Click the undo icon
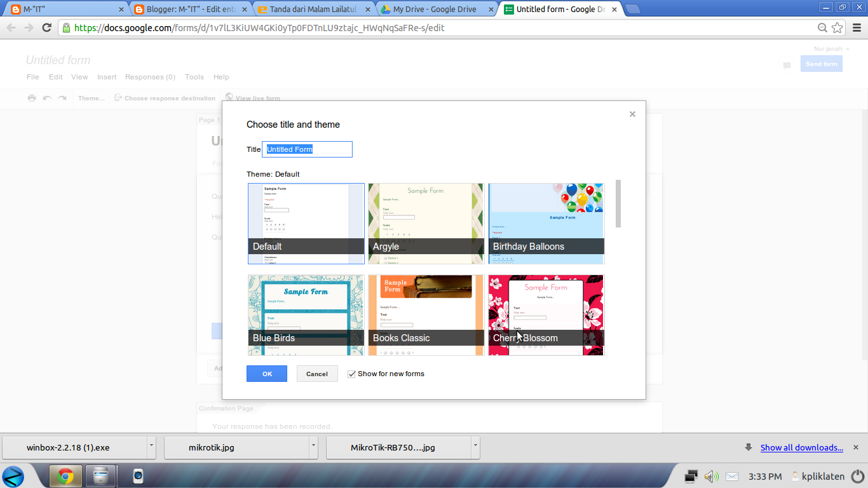 (47, 98)
